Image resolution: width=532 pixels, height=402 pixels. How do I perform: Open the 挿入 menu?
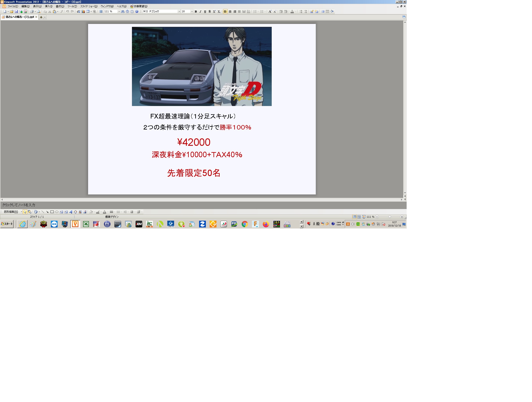48,6
